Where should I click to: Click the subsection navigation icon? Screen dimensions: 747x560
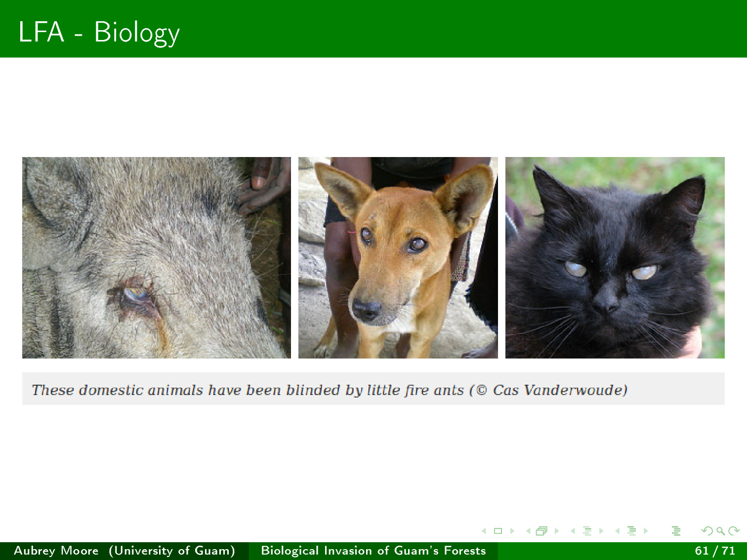[587, 531]
